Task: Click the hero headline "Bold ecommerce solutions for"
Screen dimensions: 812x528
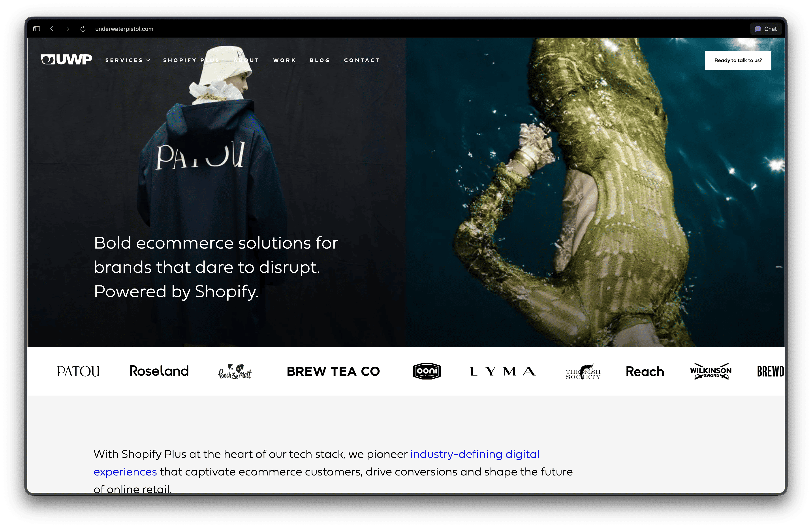Action: tap(216, 243)
